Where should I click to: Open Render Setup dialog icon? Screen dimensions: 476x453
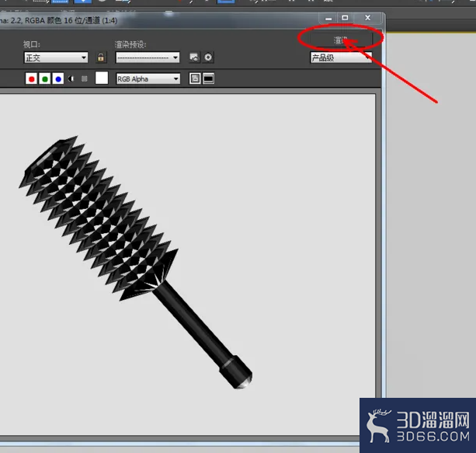point(194,57)
